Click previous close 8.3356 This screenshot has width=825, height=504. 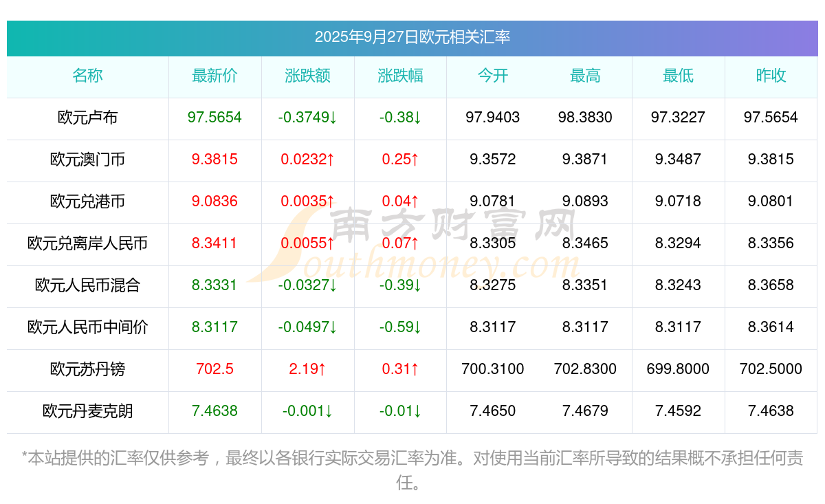click(771, 243)
